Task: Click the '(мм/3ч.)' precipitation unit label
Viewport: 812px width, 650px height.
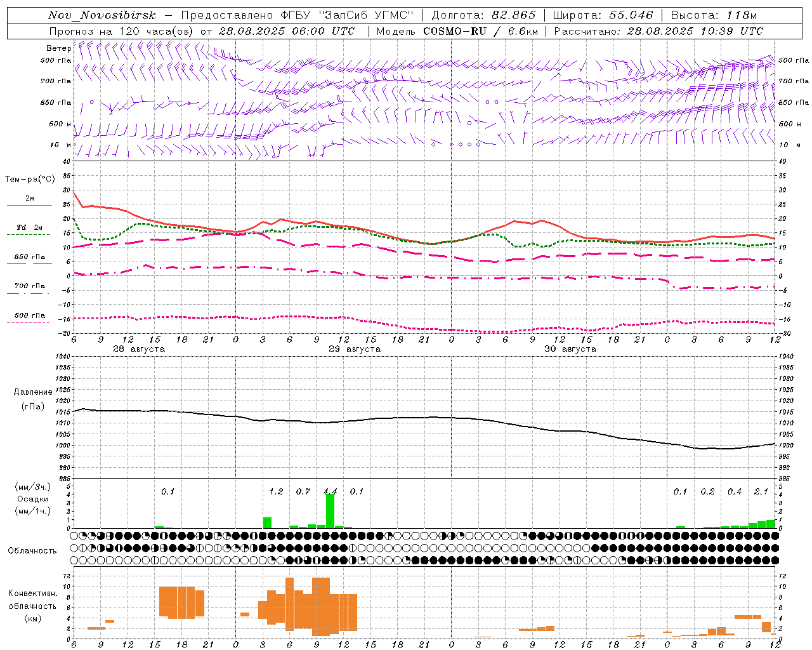Action: pyautogui.click(x=32, y=487)
